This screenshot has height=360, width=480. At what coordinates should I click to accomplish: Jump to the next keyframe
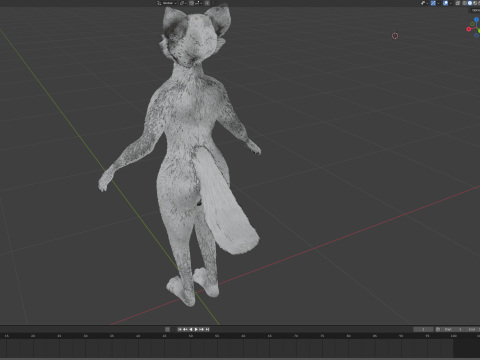coord(201,329)
